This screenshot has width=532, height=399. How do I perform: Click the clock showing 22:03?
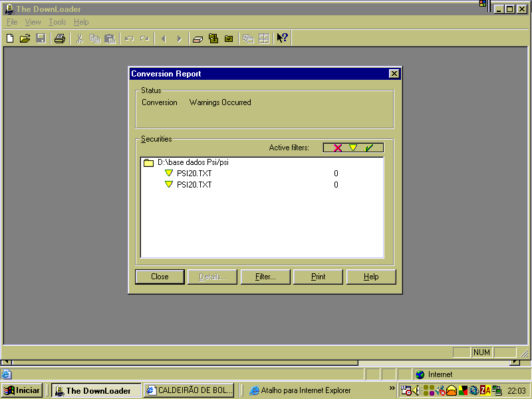(517, 391)
